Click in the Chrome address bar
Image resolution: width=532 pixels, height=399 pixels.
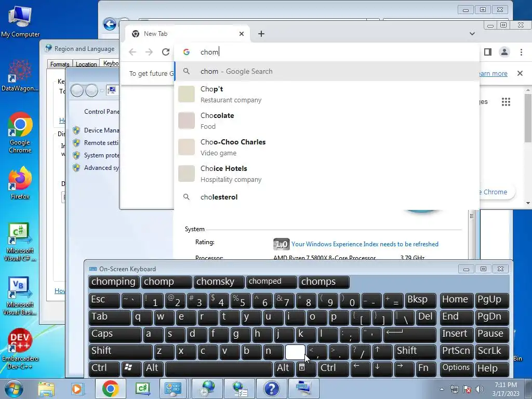click(x=326, y=52)
